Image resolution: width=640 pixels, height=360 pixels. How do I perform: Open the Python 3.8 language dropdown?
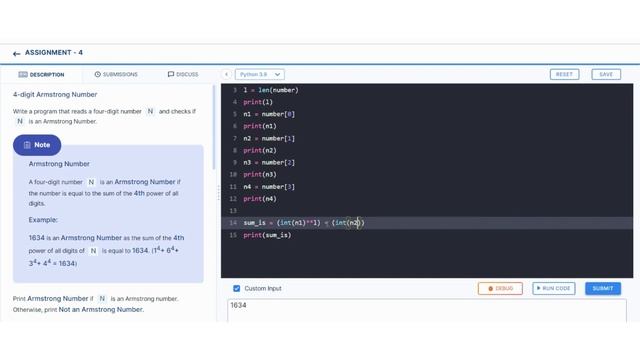[260, 74]
